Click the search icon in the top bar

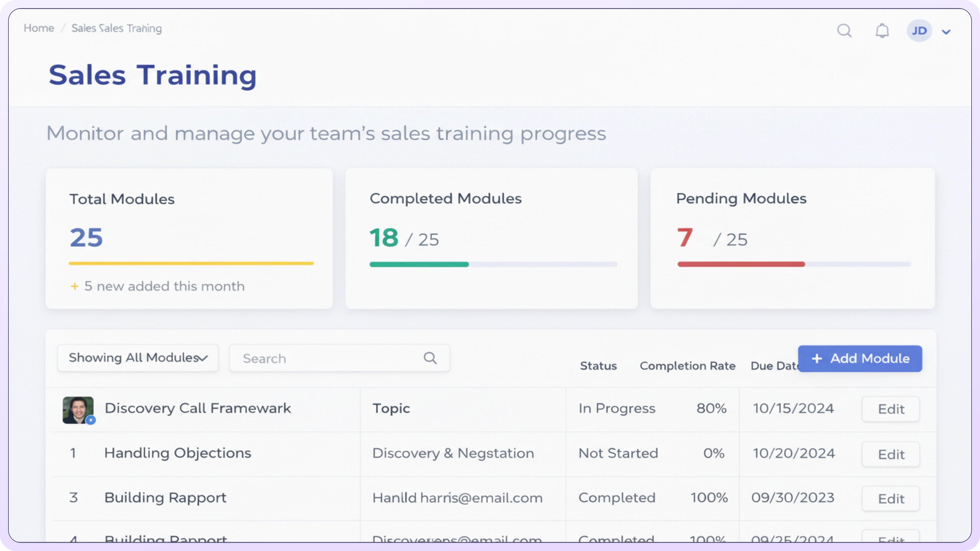[844, 30]
